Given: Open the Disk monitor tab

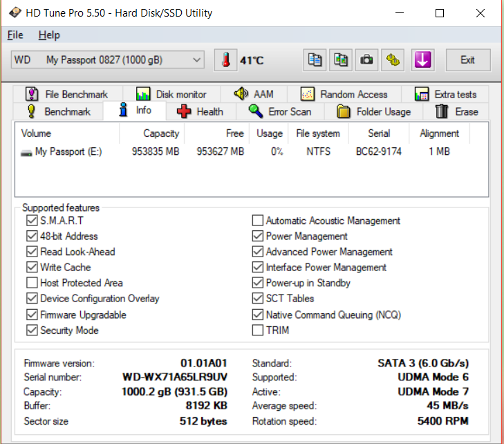Looking at the screenshot, I should pos(171,94).
